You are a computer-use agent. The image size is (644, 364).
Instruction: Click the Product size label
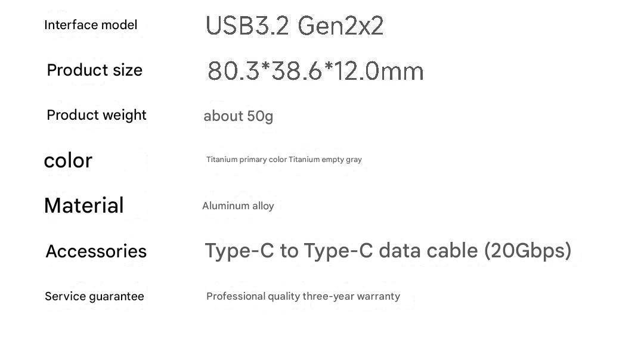(x=94, y=70)
